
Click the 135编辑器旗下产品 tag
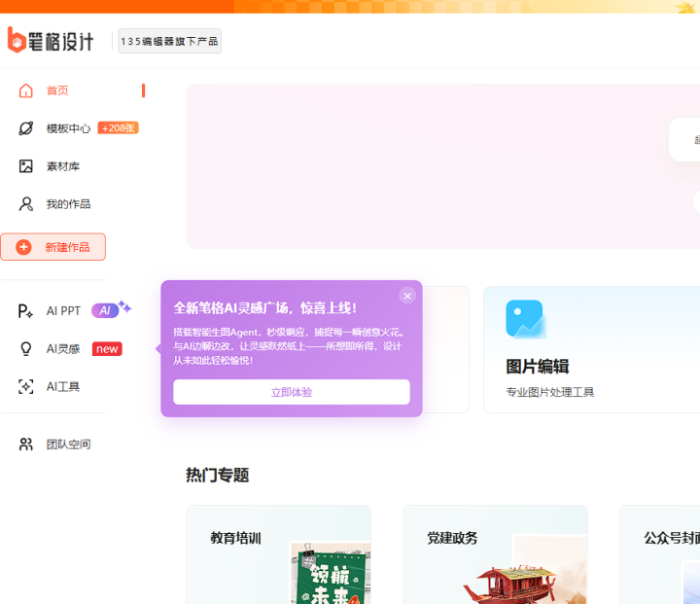pyautogui.click(x=169, y=41)
